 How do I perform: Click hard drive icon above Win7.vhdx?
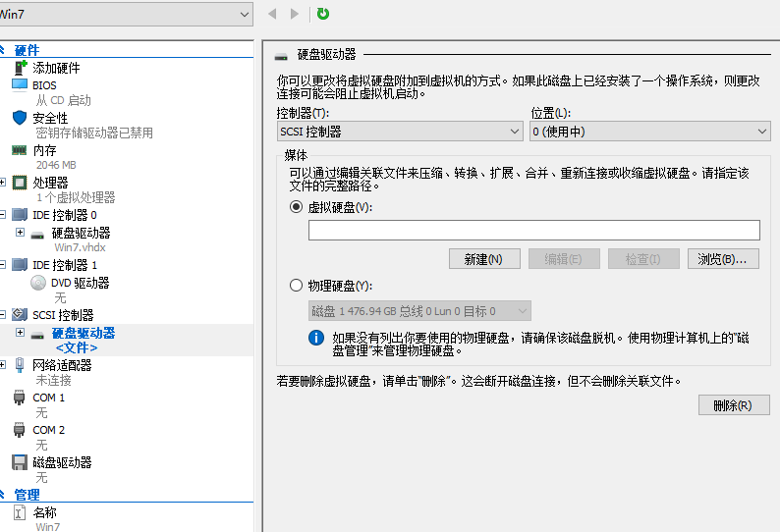tap(37, 236)
